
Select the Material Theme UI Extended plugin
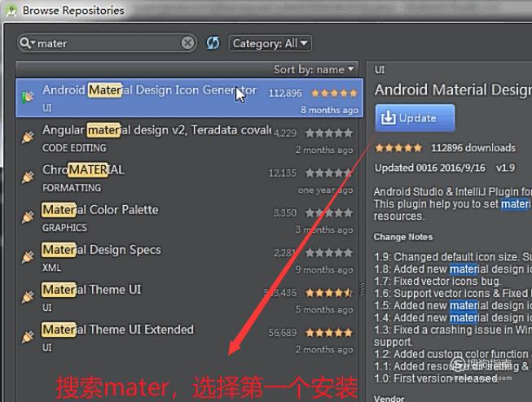point(187,339)
